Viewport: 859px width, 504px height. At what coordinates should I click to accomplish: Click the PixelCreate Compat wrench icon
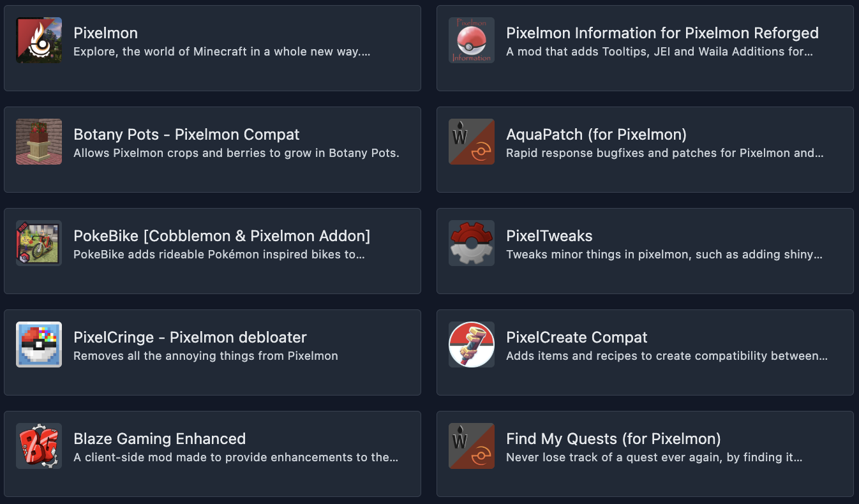click(x=472, y=345)
